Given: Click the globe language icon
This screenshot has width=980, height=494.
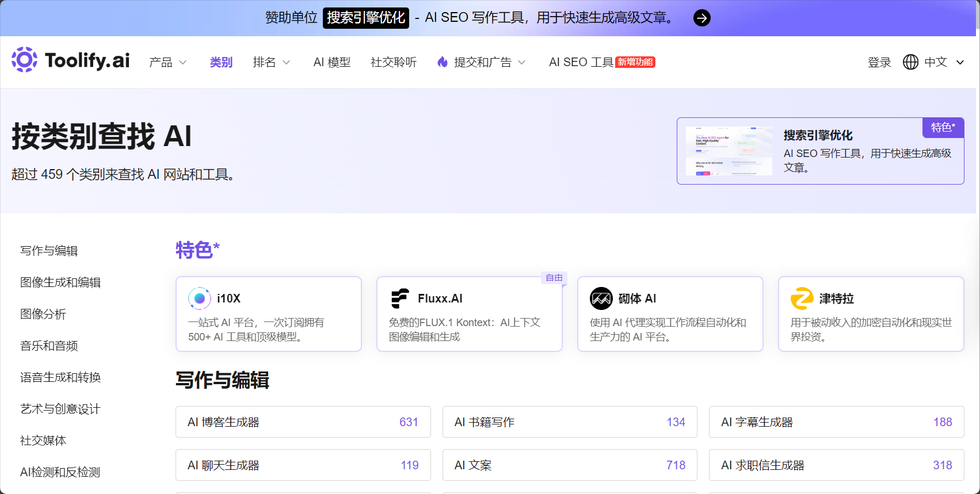Looking at the screenshot, I should [910, 62].
